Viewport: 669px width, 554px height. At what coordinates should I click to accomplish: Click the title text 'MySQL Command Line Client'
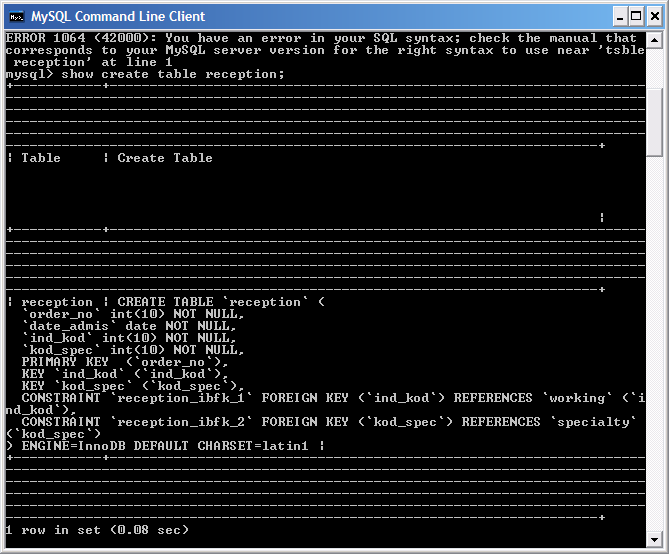118,17
